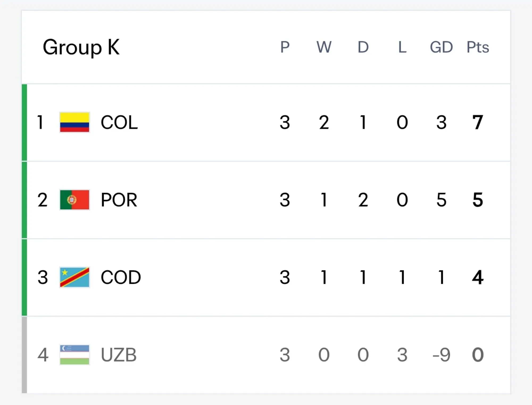Click the DR Congo flag icon
Screen dimensions: 532x405
(x=74, y=277)
